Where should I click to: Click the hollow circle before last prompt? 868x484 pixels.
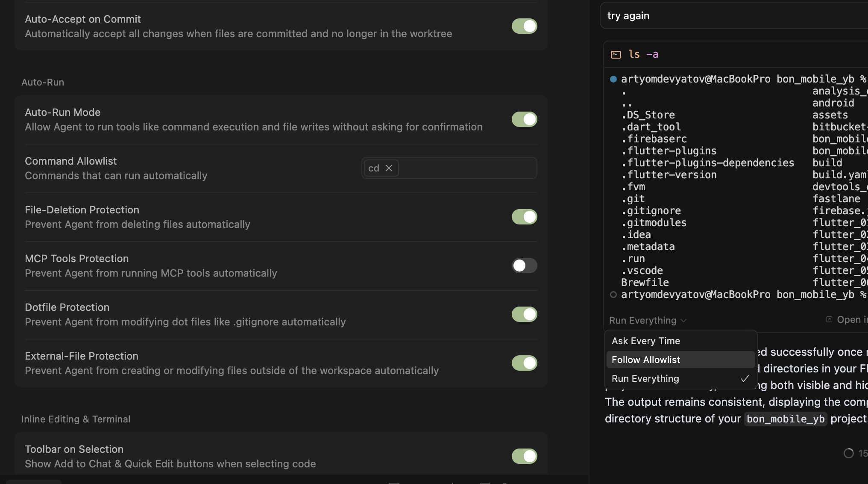613,295
